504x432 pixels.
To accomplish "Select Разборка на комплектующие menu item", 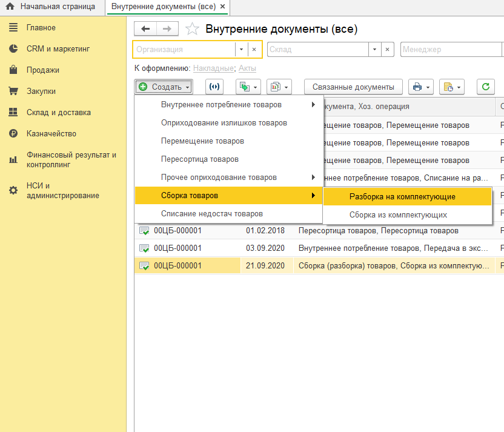I will click(402, 196).
